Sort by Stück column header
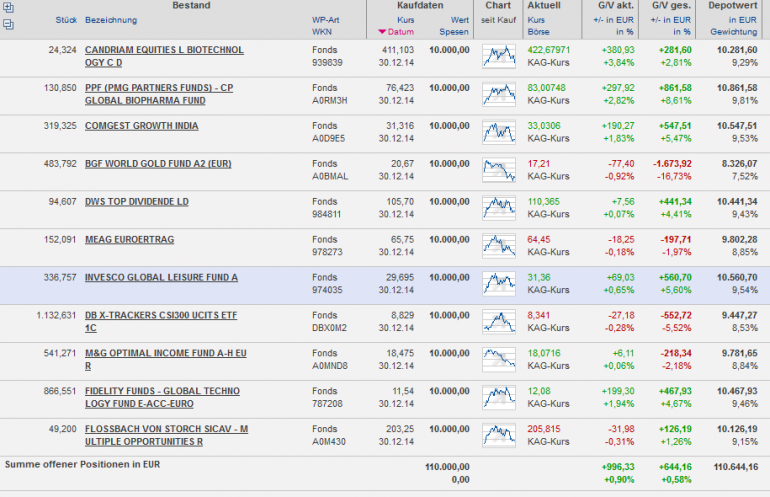The image size is (770, 497). 66,20
